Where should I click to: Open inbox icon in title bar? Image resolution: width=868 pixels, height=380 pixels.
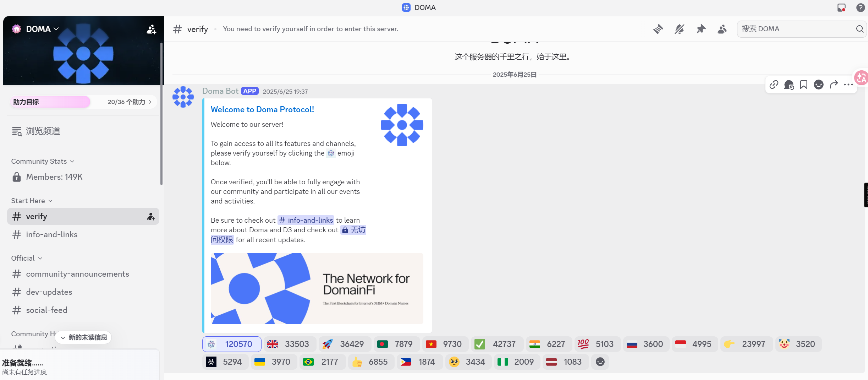841,7
